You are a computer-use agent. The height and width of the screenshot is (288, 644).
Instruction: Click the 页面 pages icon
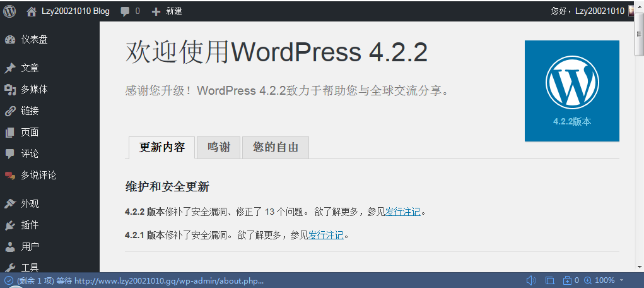[x=10, y=133]
